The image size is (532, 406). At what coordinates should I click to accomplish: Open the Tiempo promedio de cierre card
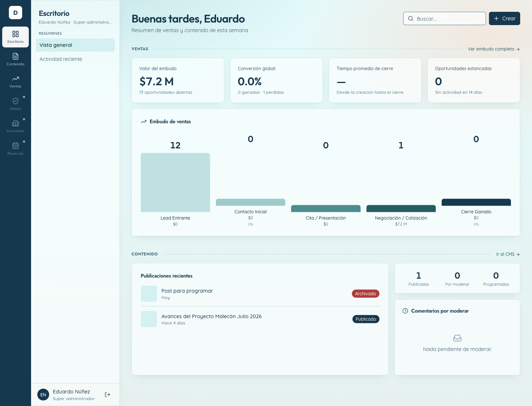pyautogui.click(x=375, y=80)
